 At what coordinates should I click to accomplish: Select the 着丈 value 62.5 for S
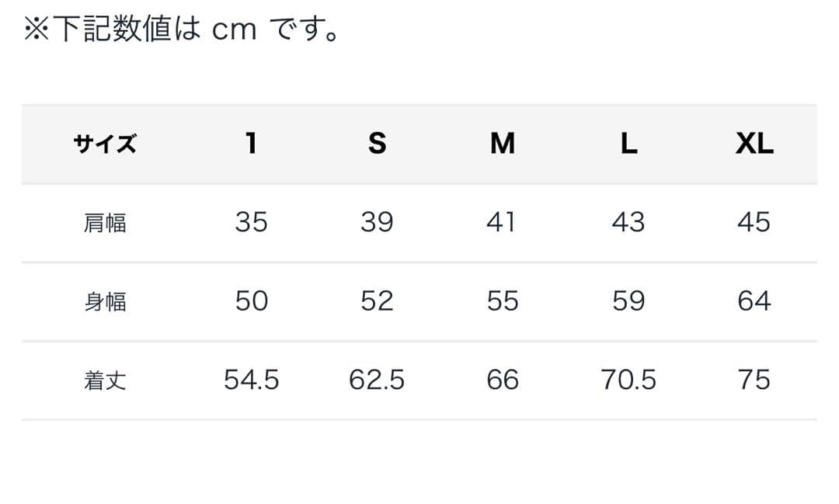(377, 380)
